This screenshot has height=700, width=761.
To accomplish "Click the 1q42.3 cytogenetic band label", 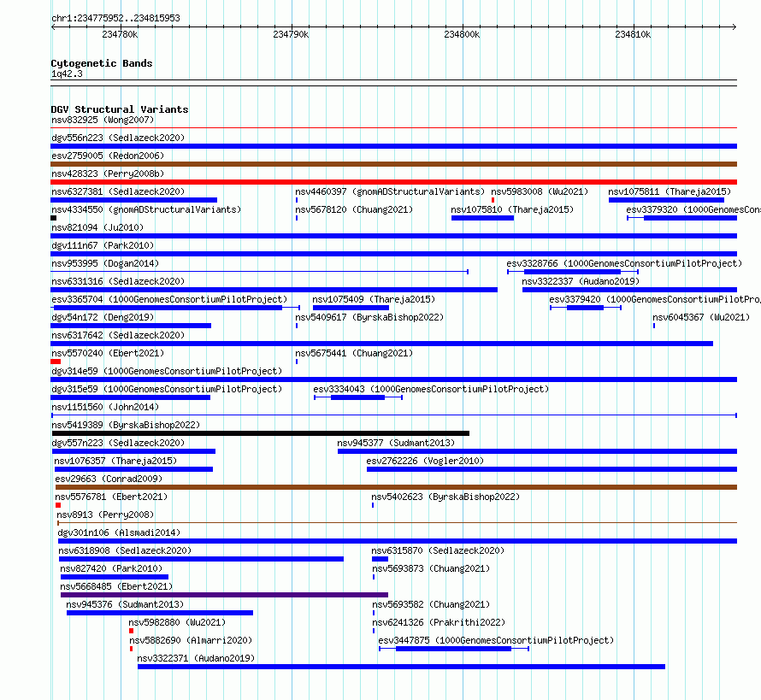I will tap(67, 74).
